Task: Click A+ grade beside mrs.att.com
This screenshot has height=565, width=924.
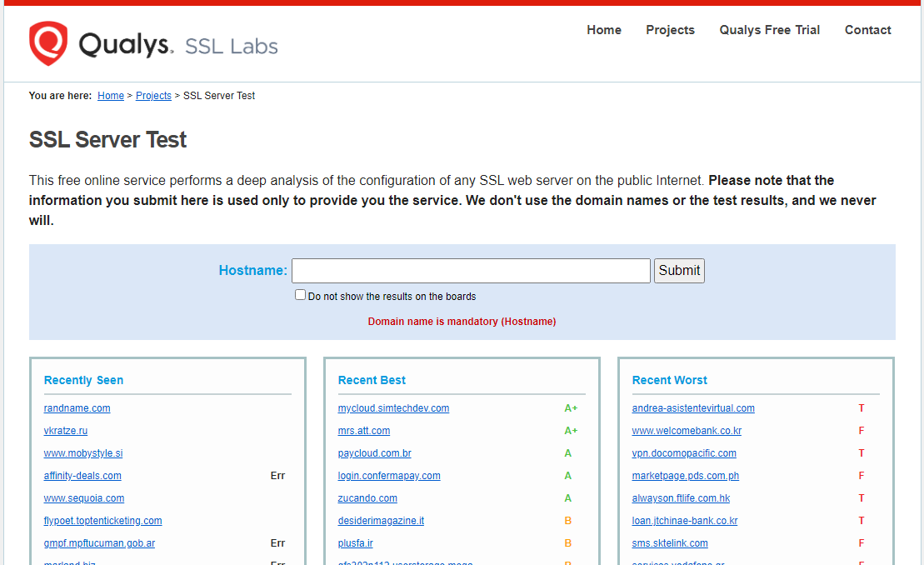Action: 571,431
